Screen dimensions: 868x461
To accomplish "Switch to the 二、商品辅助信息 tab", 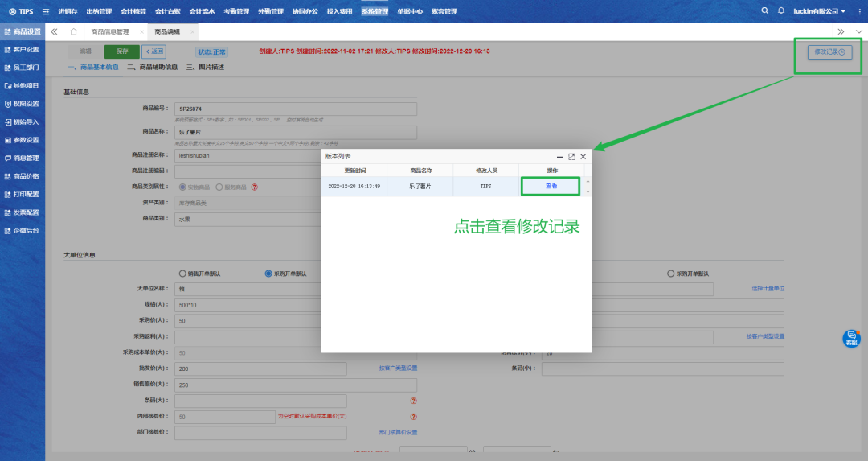I will [x=152, y=68].
